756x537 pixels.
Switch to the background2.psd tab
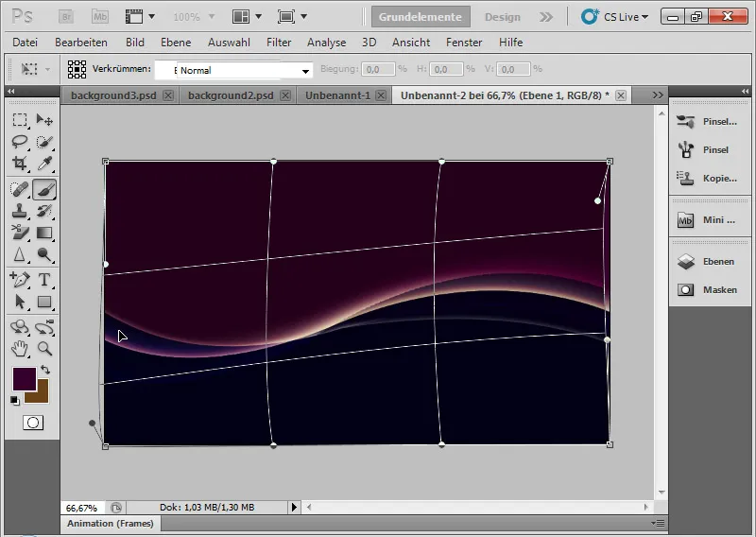pos(230,95)
